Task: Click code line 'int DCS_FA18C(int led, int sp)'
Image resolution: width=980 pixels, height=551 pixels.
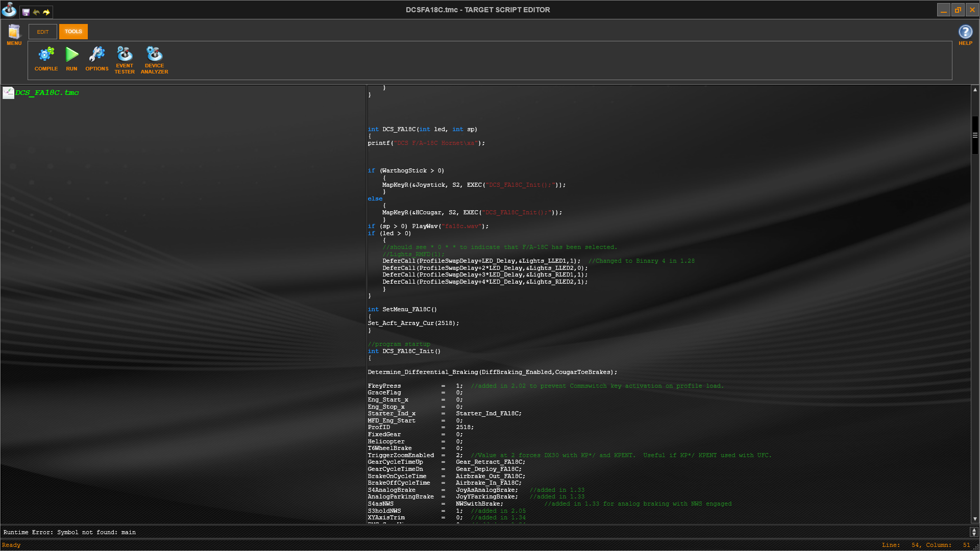Action: pyautogui.click(x=423, y=130)
